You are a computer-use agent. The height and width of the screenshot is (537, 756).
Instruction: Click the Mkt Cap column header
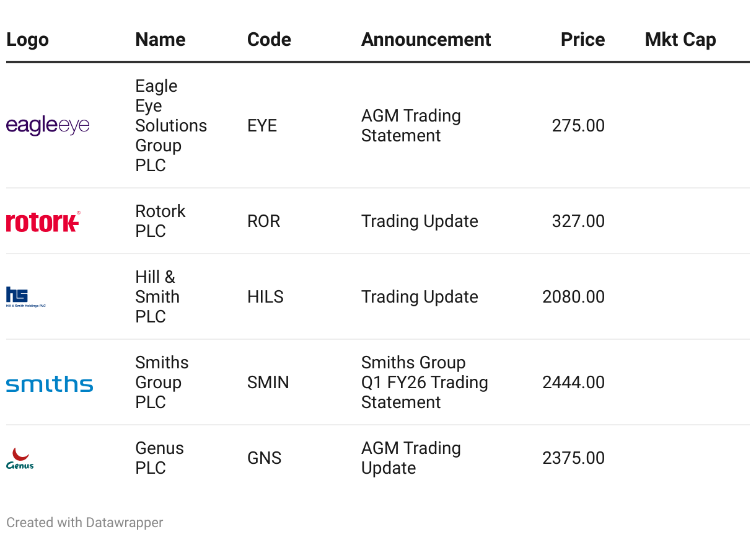click(680, 40)
